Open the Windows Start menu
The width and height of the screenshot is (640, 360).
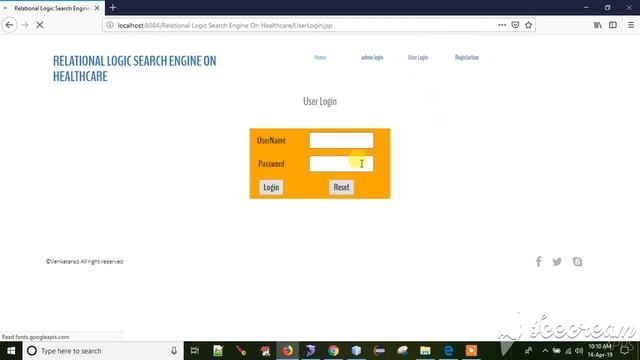(x=11, y=351)
